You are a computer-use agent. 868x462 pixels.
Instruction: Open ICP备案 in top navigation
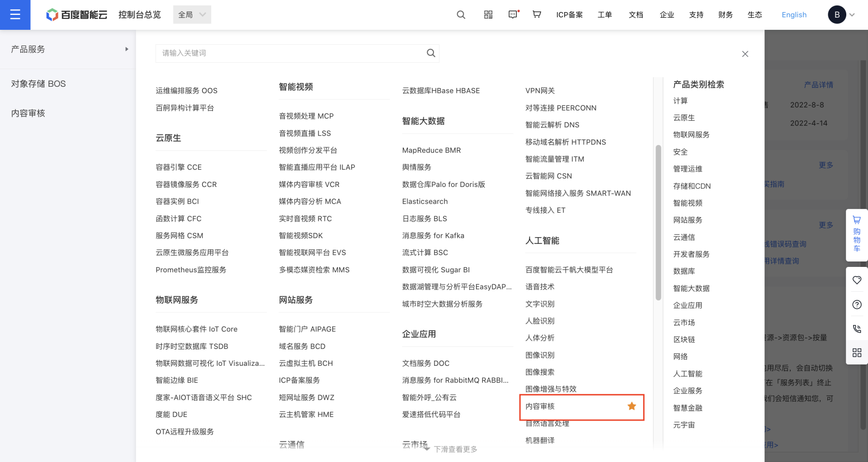pyautogui.click(x=569, y=15)
